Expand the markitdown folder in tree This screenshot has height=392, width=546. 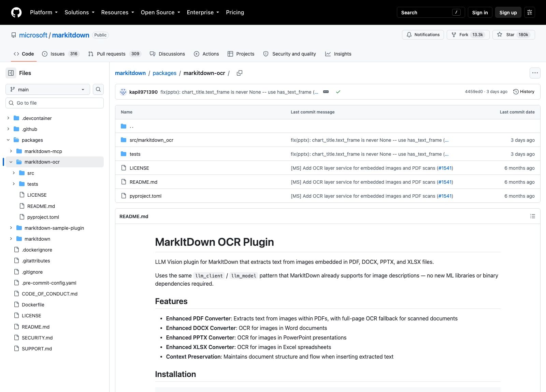[11, 239]
